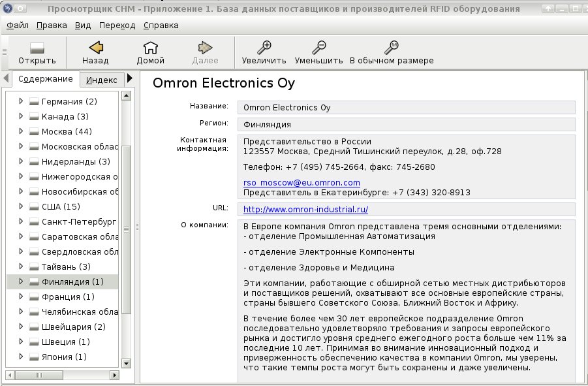Image resolution: width=588 pixels, height=386 pixels.
Task: Expand the Москва (44) tree node
Action: coord(21,131)
